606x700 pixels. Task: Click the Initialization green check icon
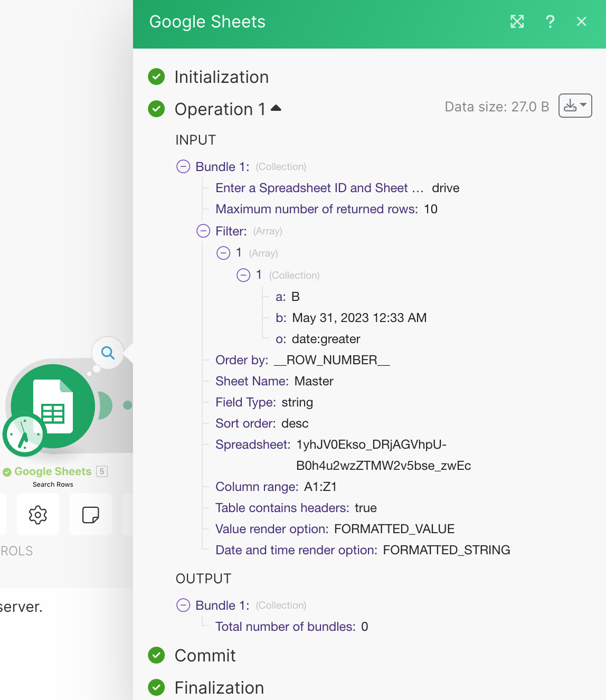156,77
